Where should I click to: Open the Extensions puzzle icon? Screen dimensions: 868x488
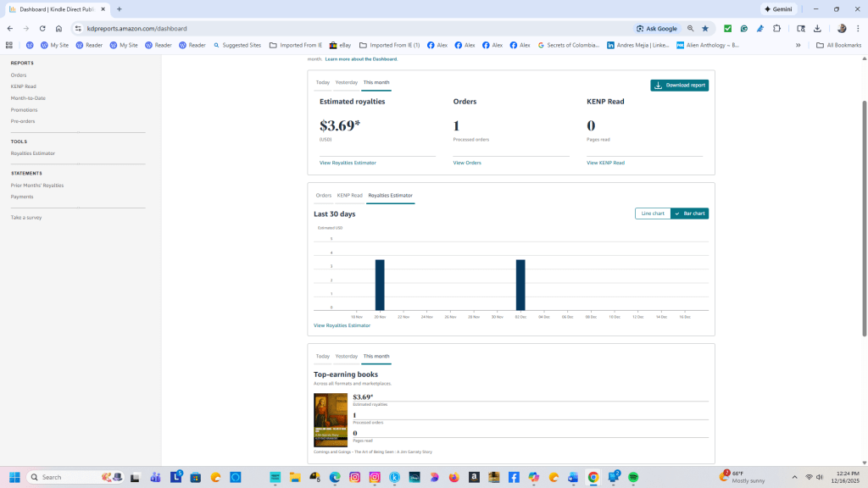pyautogui.click(x=777, y=28)
